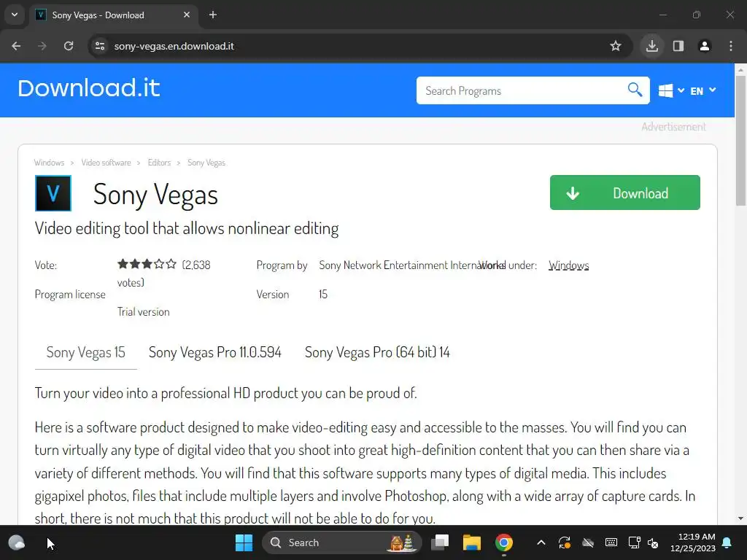Open the Windows breadcrumb link
Screen dimensions: 747x560
(49, 163)
